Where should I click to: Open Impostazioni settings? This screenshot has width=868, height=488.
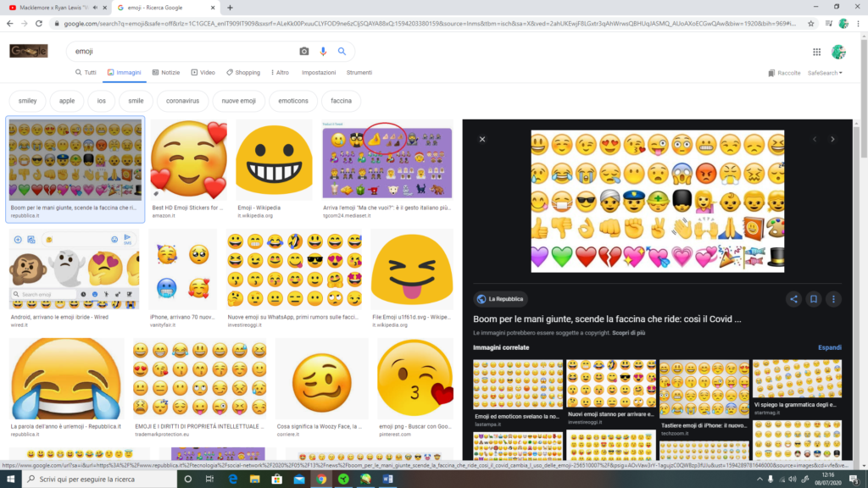coord(319,73)
